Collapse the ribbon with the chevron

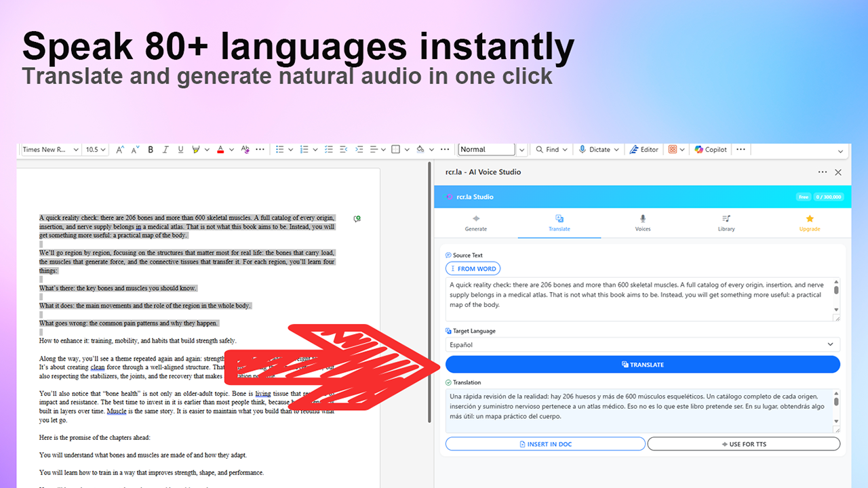point(841,151)
